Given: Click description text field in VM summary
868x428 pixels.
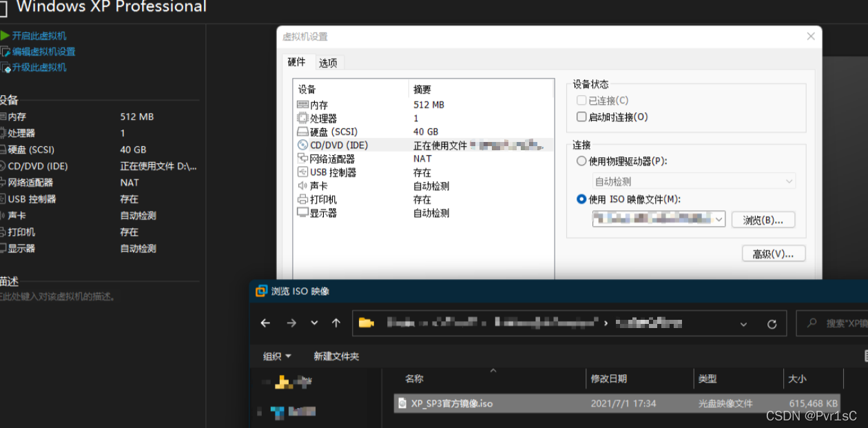Looking at the screenshot, I should pos(58,297).
